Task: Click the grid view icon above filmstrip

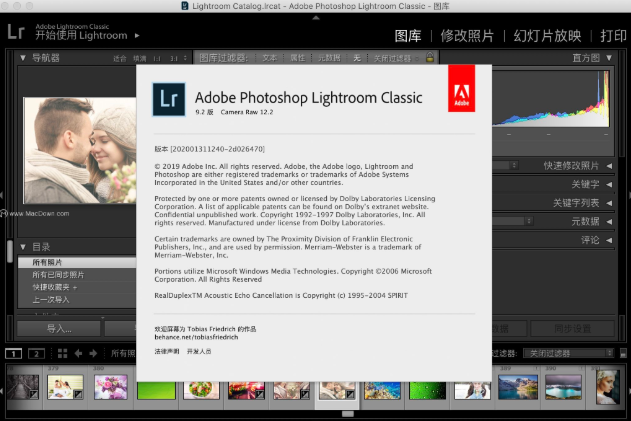Action: point(62,354)
